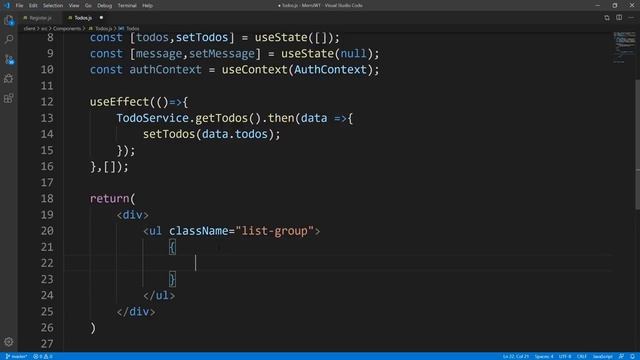This screenshot has height=360, width=640.
Task: Click the Spaces: 4 indentation setting
Action: (544, 356)
